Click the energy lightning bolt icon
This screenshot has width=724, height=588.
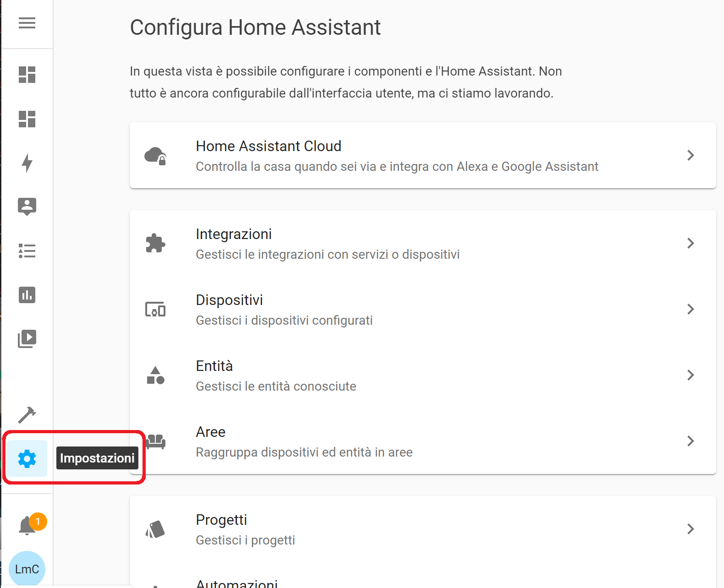click(x=27, y=163)
